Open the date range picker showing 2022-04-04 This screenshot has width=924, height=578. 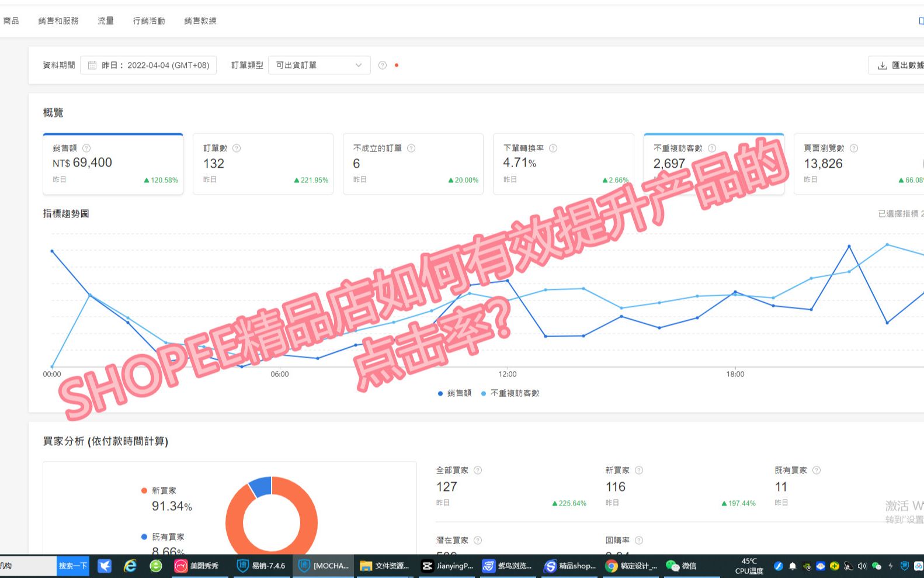(148, 65)
